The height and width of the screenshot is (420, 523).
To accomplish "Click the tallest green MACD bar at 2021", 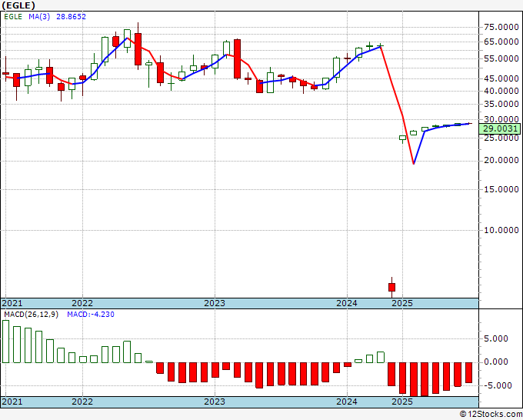I will pyautogui.click(x=5, y=342).
